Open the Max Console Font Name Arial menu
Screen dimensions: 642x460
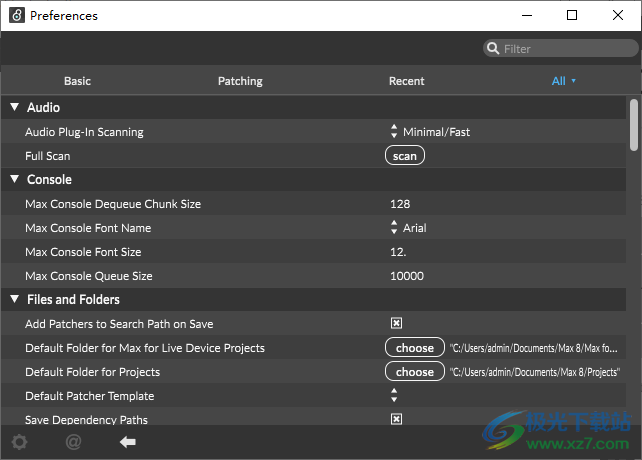[409, 227]
